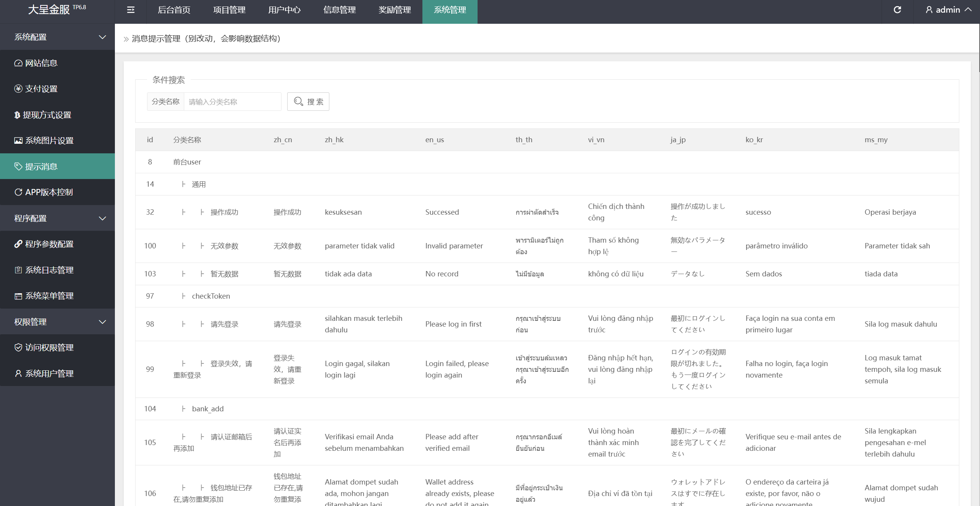Open 系统日志管理 log management

(49, 270)
